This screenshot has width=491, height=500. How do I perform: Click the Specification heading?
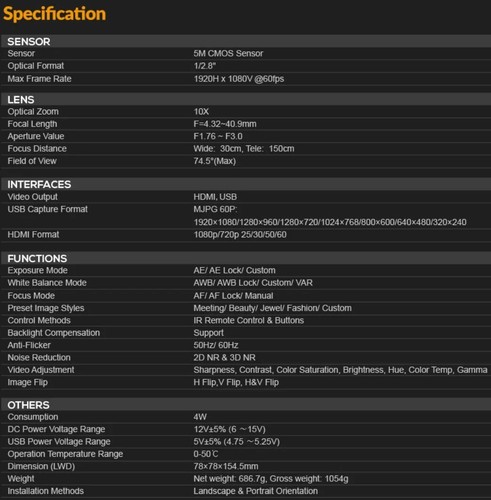(x=54, y=14)
